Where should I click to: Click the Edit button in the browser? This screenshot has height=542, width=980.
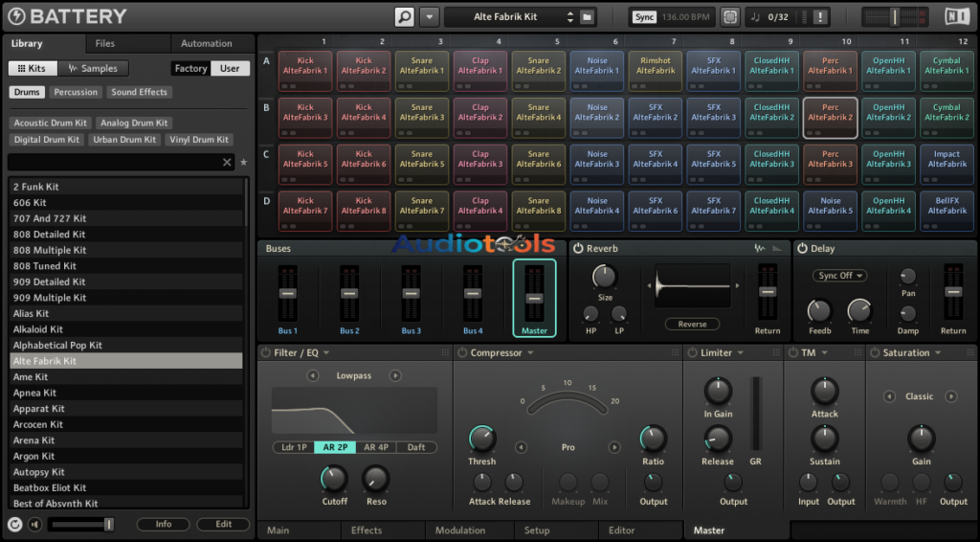point(224,525)
